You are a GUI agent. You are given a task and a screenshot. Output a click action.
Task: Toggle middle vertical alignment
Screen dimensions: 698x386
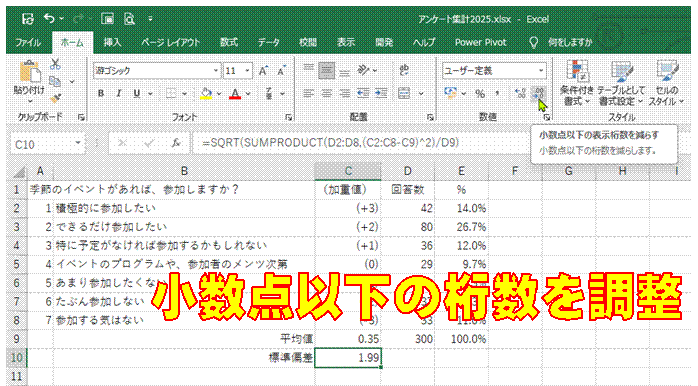[x=326, y=70]
